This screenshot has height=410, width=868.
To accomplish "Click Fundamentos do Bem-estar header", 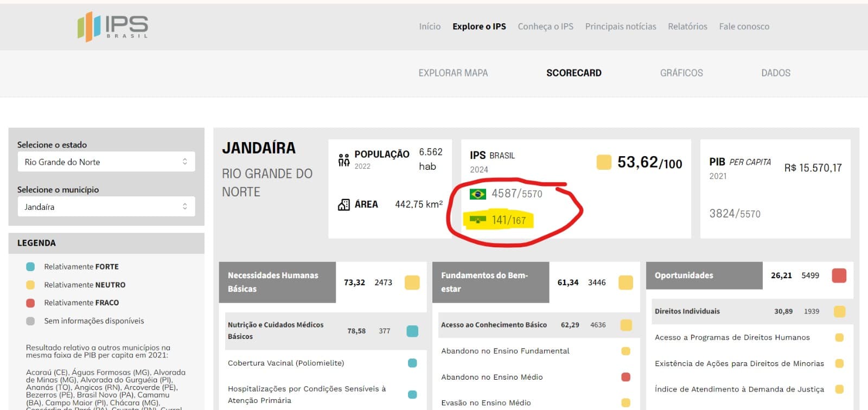I will coord(490,282).
